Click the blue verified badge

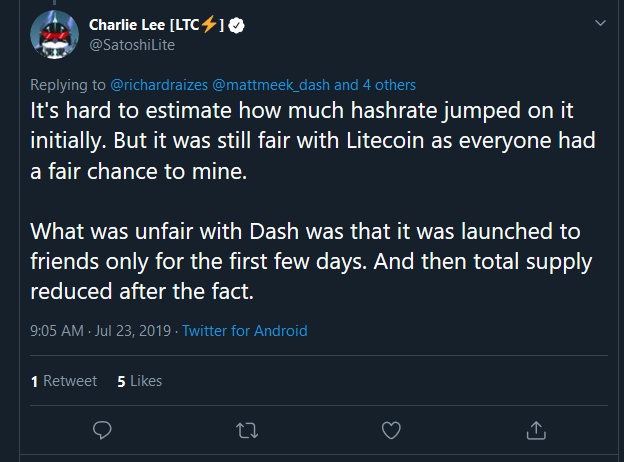pyautogui.click(x=235, y=24)
